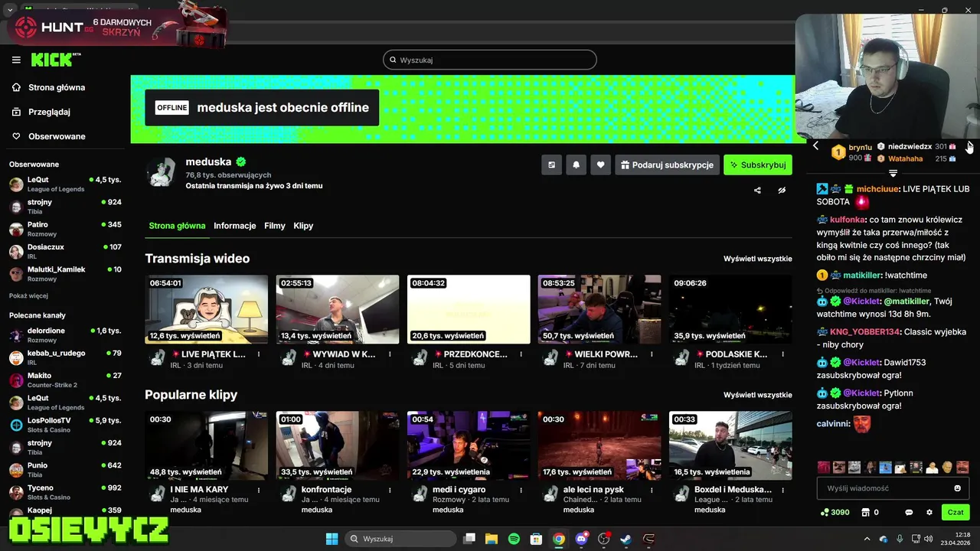This screenshot has height=551, width=980.
Task: Toggle the heart follow button for meduska
Action: pyautogui.click(x=600, y=165)
